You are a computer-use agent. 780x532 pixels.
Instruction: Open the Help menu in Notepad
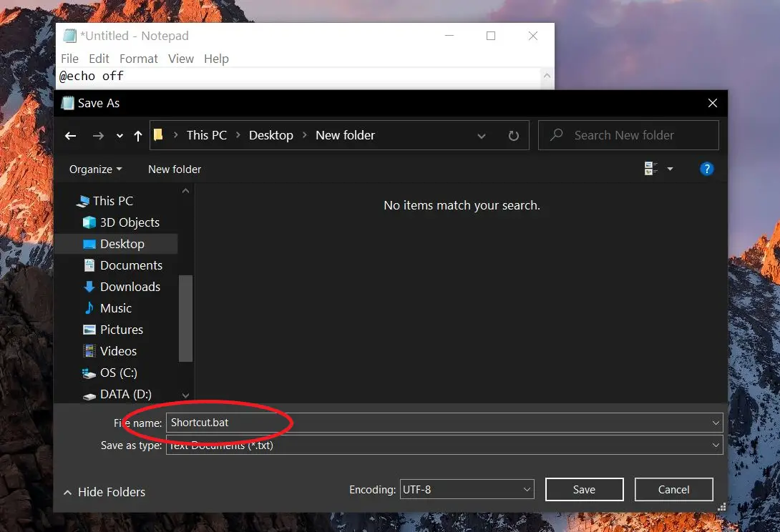click(216, 59)
